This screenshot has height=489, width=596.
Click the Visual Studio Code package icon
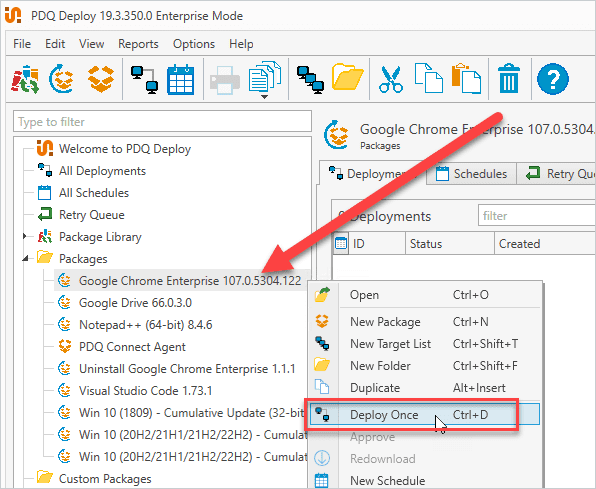65,391
